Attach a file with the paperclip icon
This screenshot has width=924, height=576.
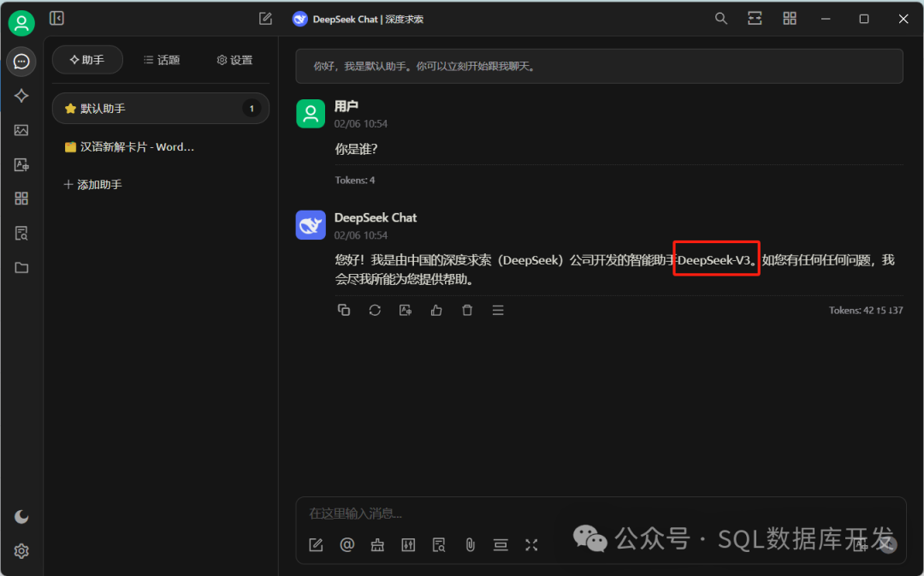(x=470, y=544)
